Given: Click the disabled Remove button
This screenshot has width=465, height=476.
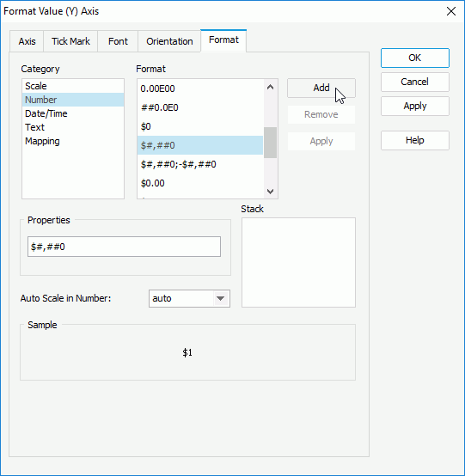Looking at the screenshot, I should [321, 114].
